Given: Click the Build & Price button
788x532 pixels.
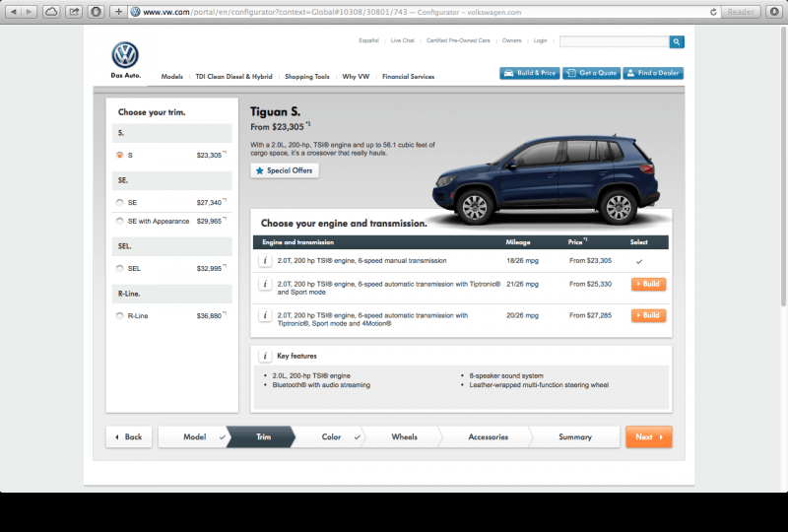Looking at the screenshot, I should point(530,73).
